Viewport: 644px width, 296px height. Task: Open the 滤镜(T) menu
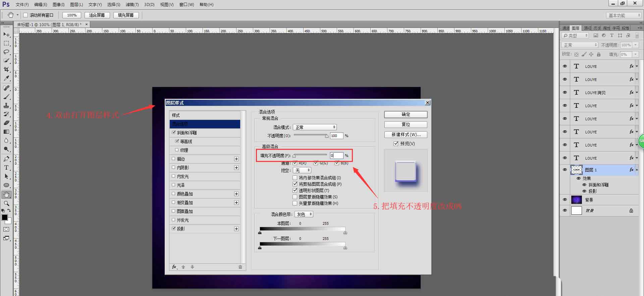click(x=132, y=5)
